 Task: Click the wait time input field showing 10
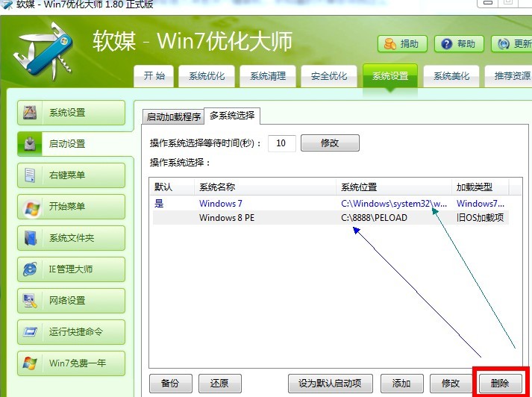click(x=281, y=143)
